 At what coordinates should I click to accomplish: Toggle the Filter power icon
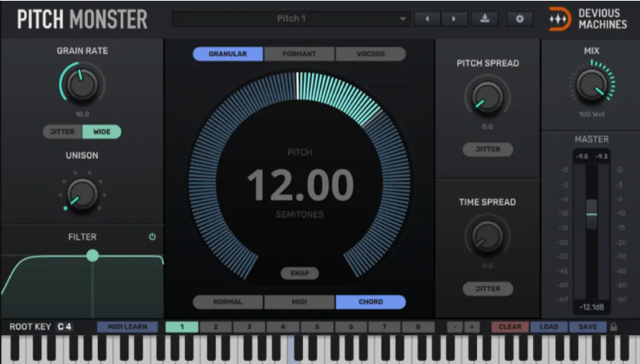click(x=152, y=237)
